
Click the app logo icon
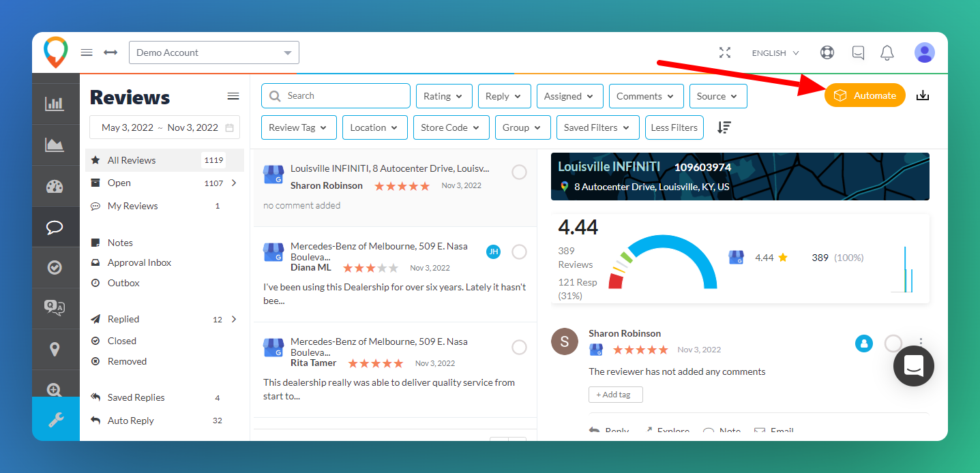point(55,52)
